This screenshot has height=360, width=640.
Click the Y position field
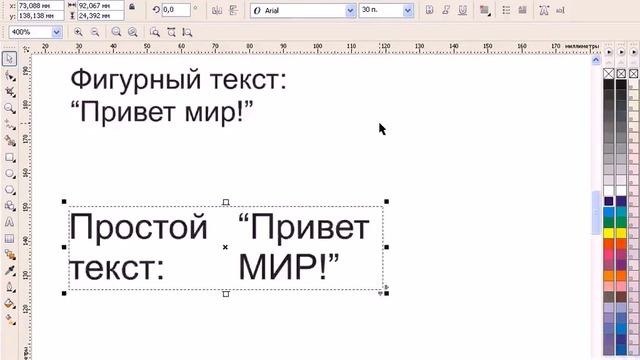[40, 16]
